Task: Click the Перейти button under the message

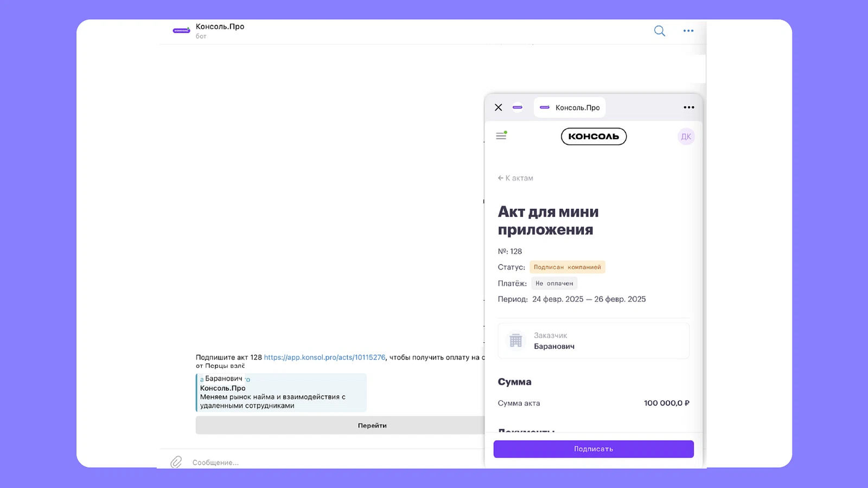Action: click(x=340, y=425)
